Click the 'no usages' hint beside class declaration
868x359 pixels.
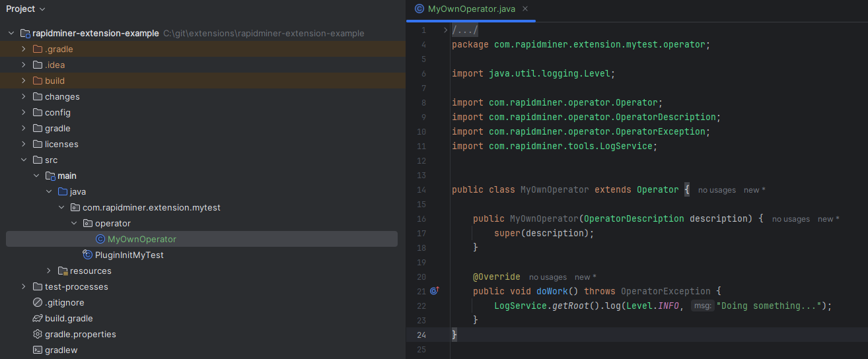pyautogui.click(x=717, y=190)
